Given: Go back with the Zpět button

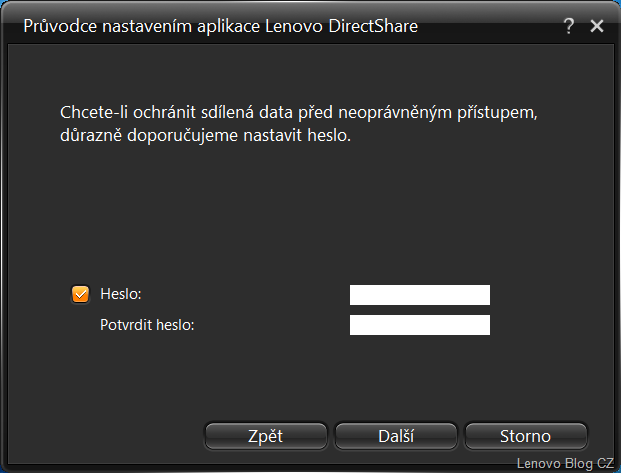Looking at the screenshot, I should click(x=265, y=436).
